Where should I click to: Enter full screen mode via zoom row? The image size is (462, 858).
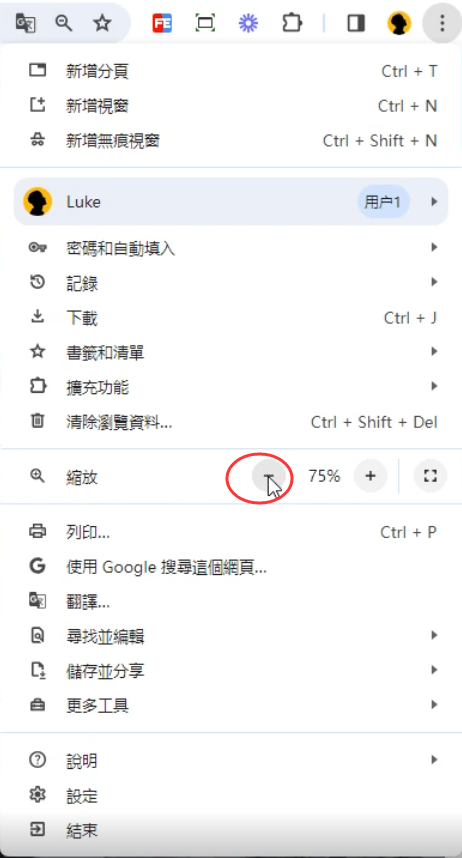click(x=430, y=476)
